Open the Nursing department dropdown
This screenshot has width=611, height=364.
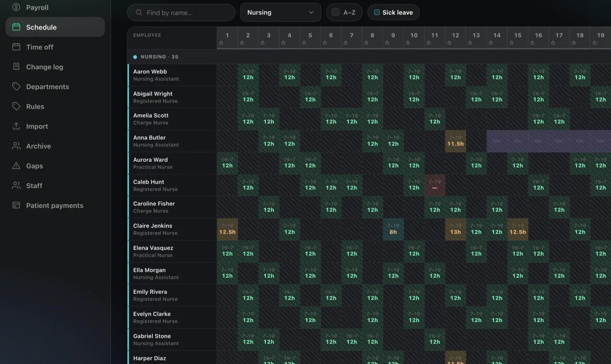(x=281, y=12)
